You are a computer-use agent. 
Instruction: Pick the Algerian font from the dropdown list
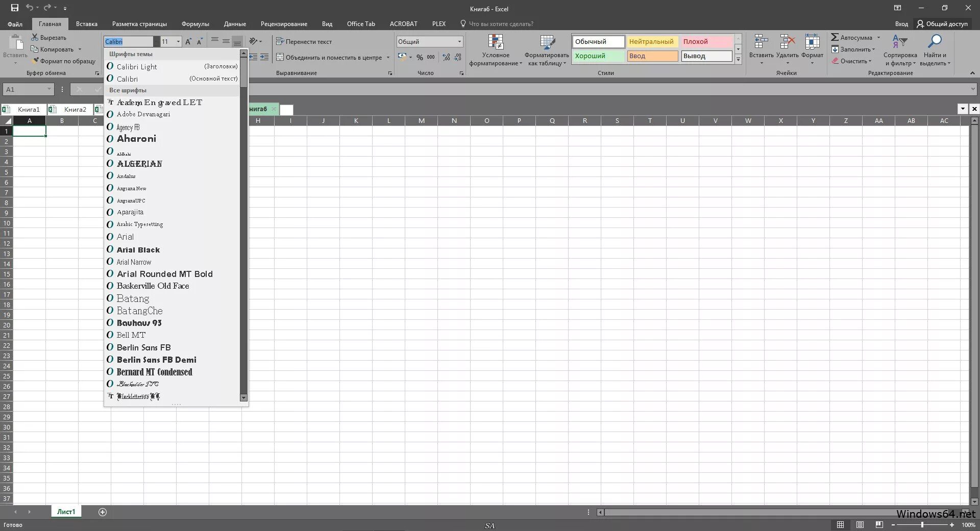point(172,164)
